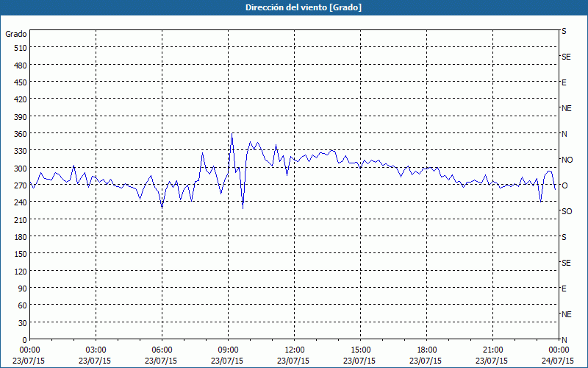Choose the 12:00 time axis label
This screenshot has height=368, width=588.
pos(295,350)
